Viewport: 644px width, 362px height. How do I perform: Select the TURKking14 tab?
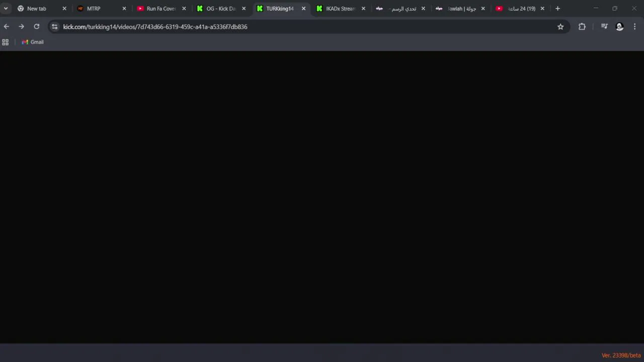point(281,9)
